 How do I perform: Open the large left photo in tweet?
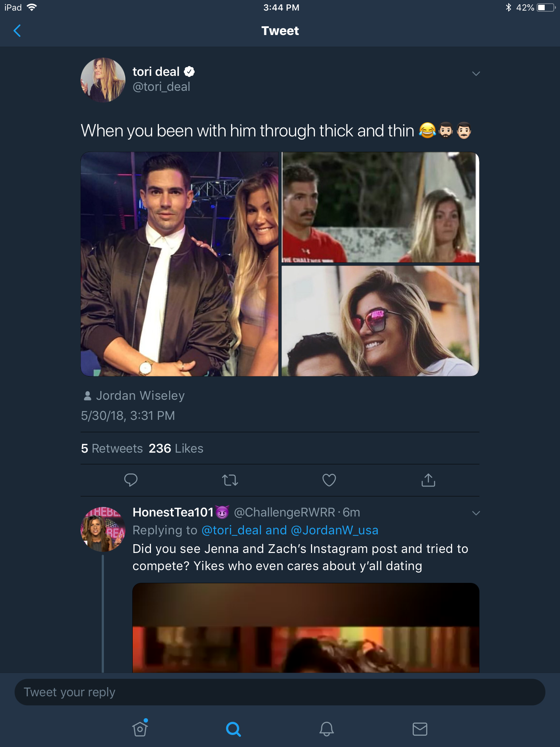click(179, 264)
